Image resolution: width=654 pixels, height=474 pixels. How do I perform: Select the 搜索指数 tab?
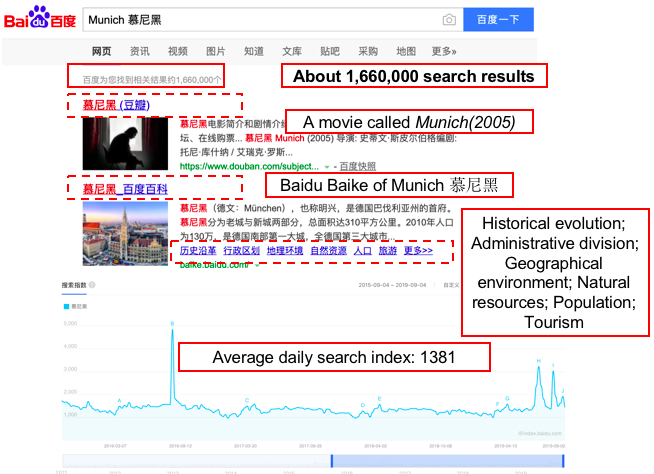[x=74, y=285]
